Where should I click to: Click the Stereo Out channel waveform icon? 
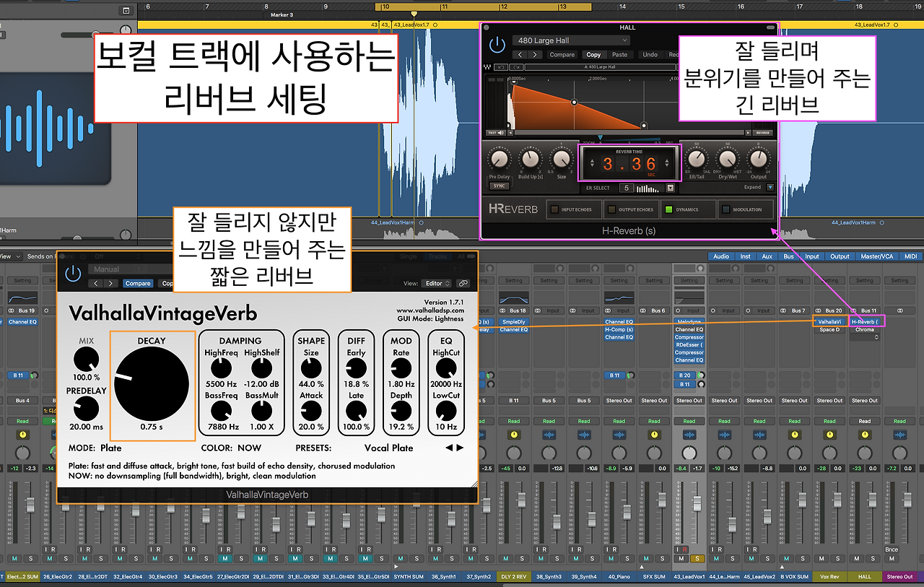(x=899, y=435)
